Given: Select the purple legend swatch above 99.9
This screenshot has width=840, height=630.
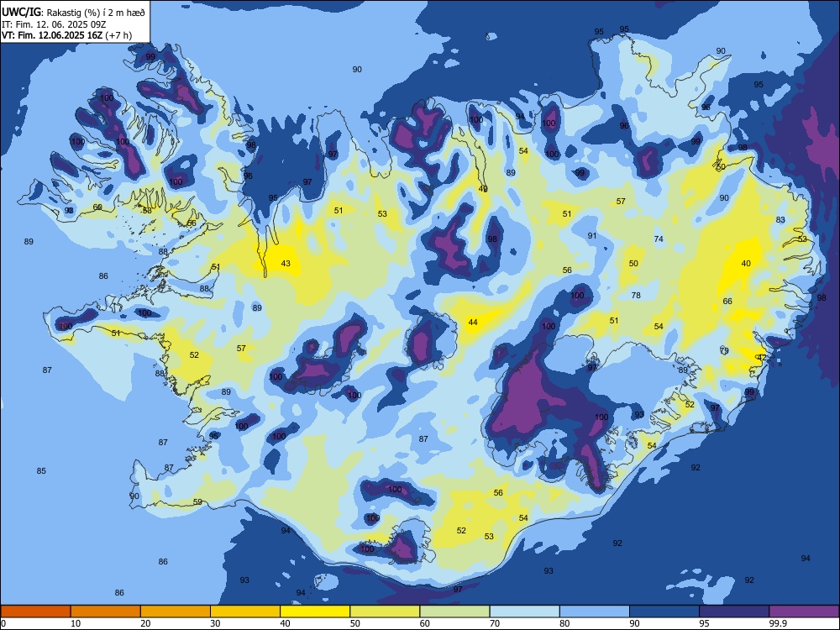Looking at the screenshot, I should tap(804, 612).
